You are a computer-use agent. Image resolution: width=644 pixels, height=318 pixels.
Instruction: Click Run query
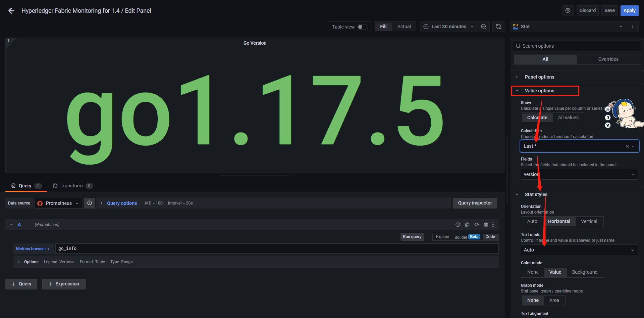click(412, 237)
